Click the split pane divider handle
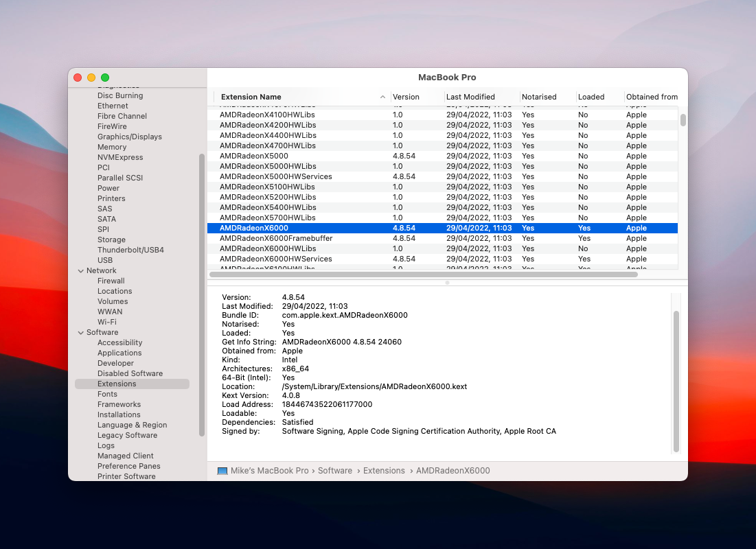756x549 pixels. (x=448, y=283)
